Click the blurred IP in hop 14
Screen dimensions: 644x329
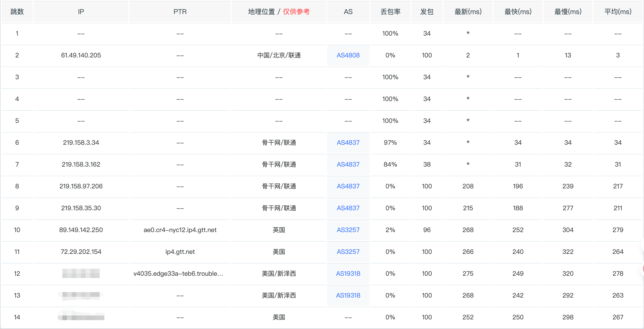click(81, 317)
